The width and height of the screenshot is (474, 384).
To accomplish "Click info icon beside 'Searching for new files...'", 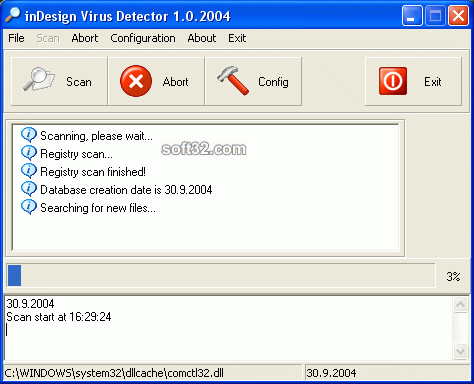I will coord(29,207).
